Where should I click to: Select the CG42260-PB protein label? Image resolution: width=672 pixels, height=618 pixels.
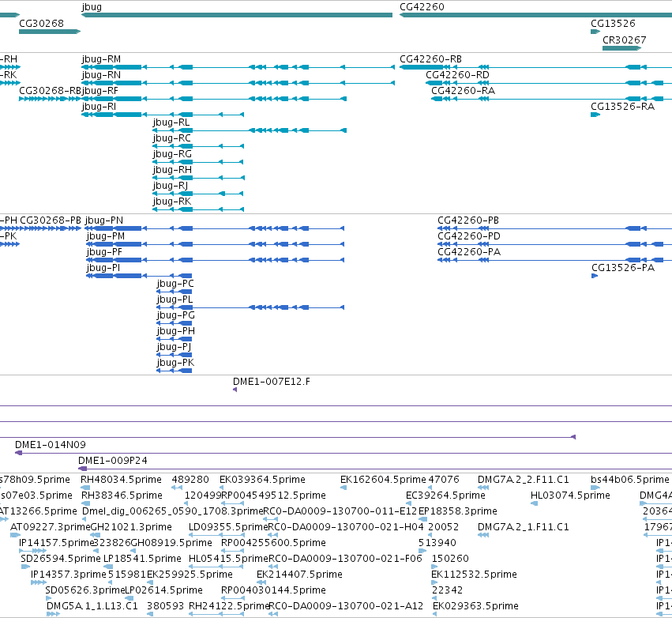click(468, 220)
